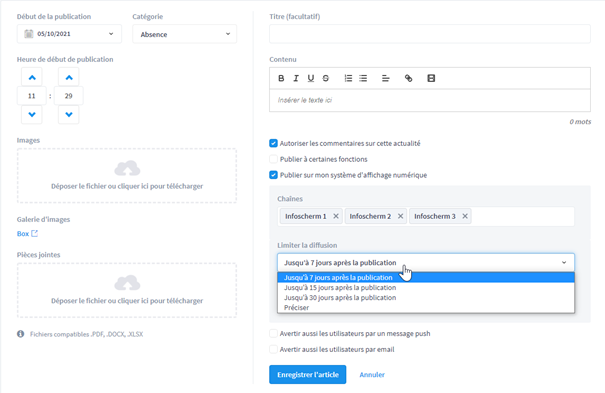605x393 pixels.
Task: Remove the Infoscherm 2 channel tag
Action: [401, 216]
